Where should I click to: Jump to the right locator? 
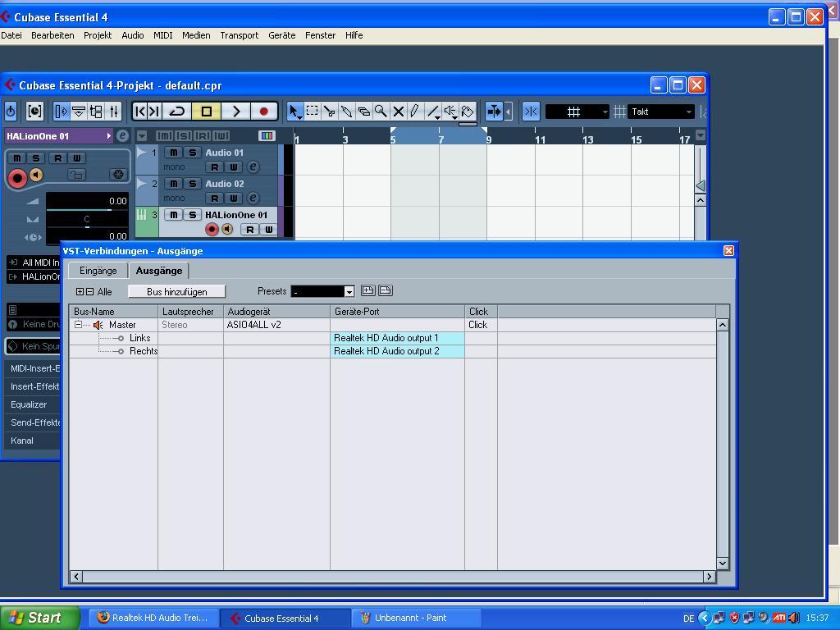(154, 112)
